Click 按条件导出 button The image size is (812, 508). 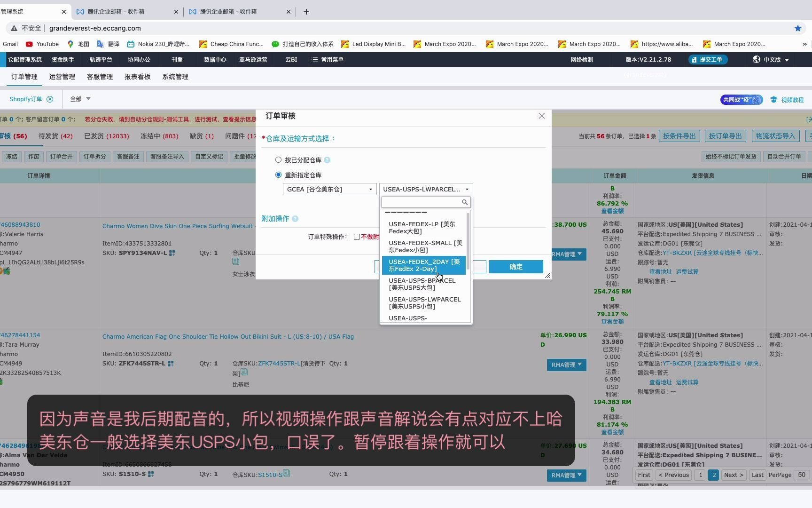679,136
